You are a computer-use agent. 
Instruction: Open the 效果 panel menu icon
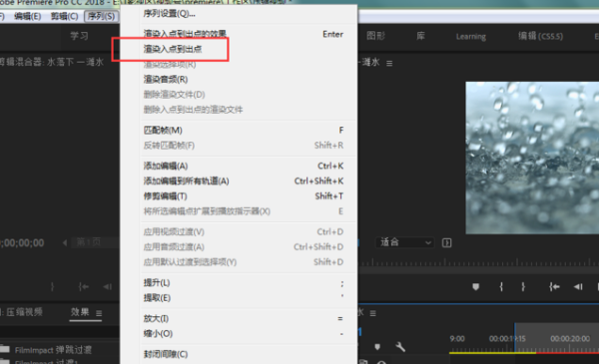click(x=99, y=313)
